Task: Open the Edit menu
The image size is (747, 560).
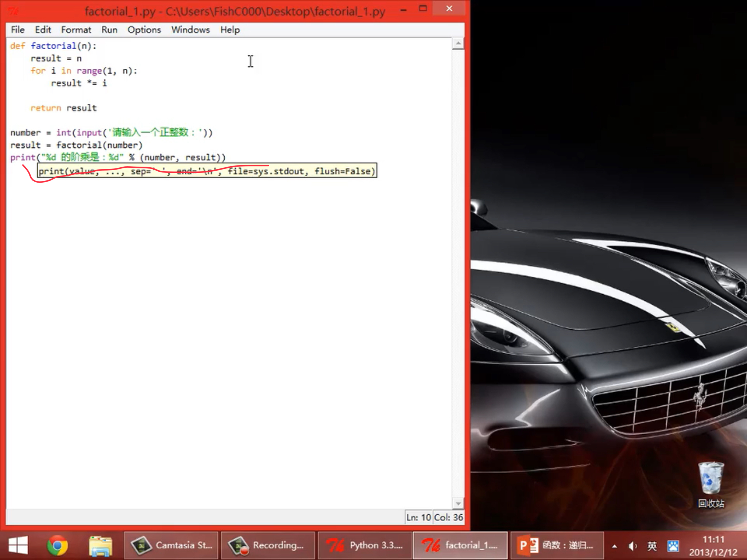Action: (x=43, y=30)
